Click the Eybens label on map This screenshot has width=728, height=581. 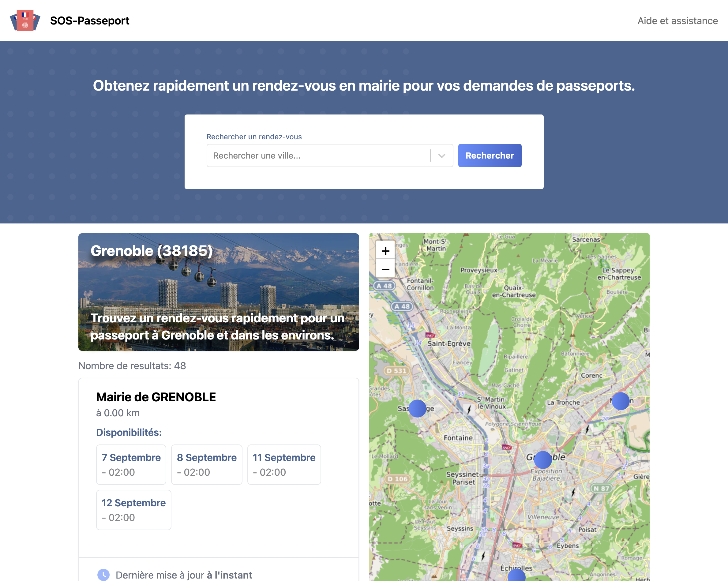568,545
